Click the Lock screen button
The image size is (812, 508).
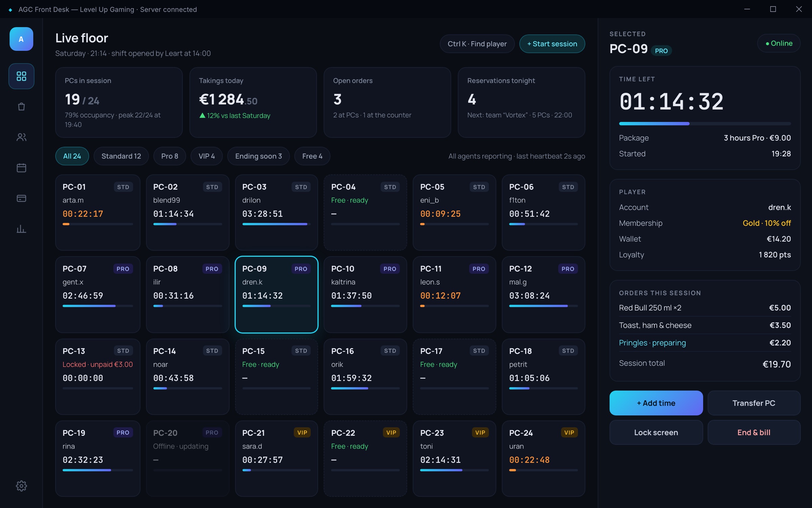point(656,432)
